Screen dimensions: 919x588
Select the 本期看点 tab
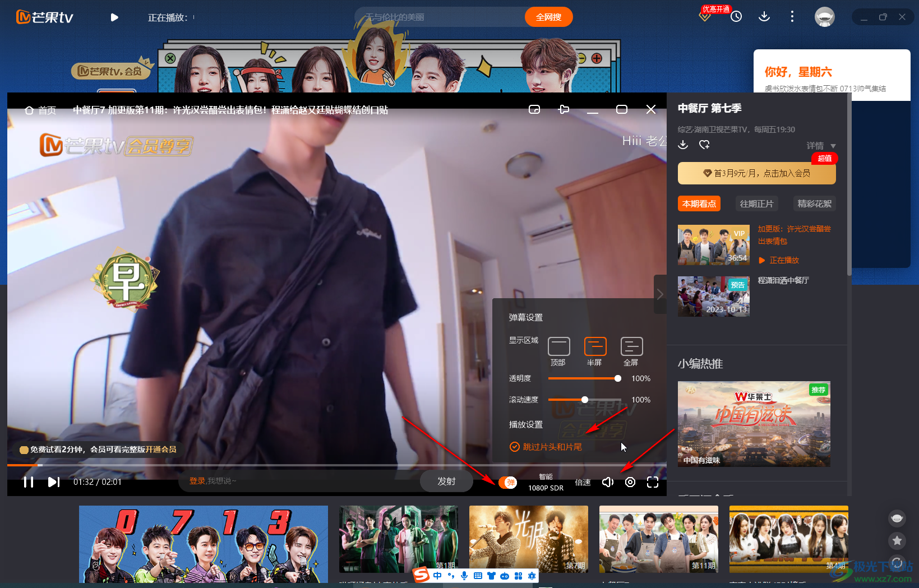click(x=699, y=203)
